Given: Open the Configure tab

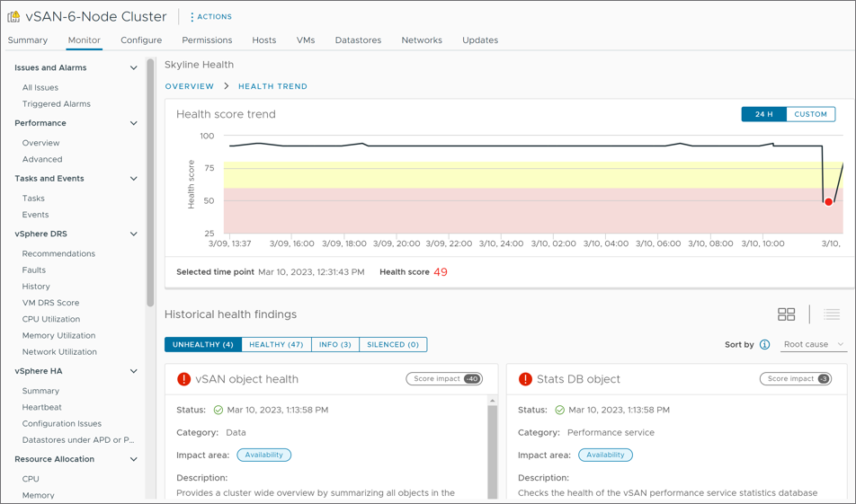Looking at the screenshot, I should point(141,40).
